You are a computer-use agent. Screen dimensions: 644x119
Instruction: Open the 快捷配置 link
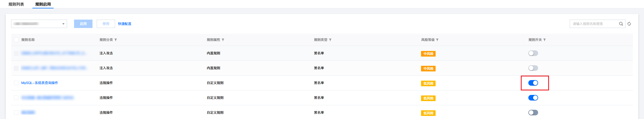point(125,24)
